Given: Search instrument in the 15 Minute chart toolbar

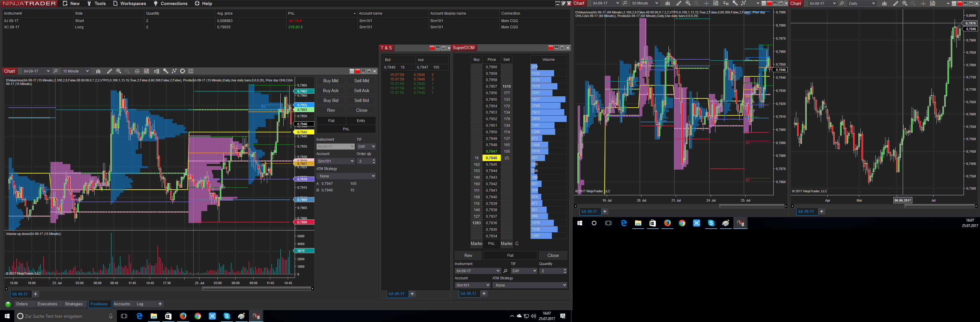Looking at the screenshot, I should point(55,71).
